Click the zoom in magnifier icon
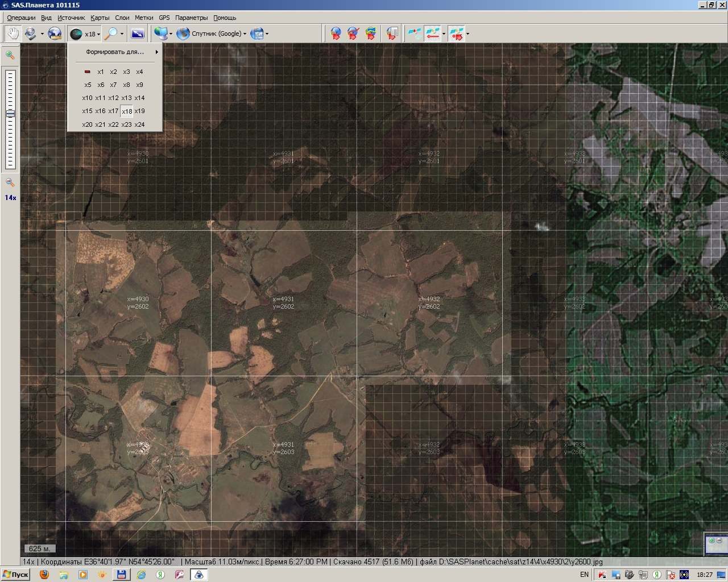 pyautogui.click(x=10, y=55)
